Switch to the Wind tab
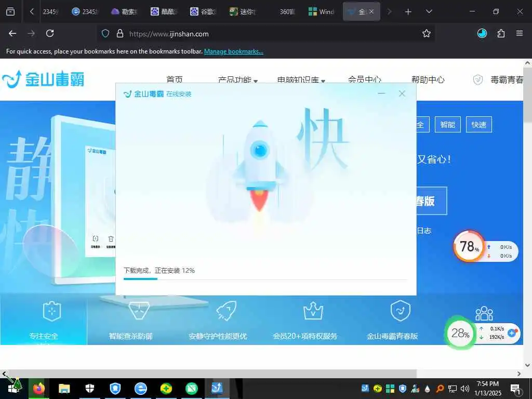The height and width of the screenshot is (399, 532). tap(321, 11)
